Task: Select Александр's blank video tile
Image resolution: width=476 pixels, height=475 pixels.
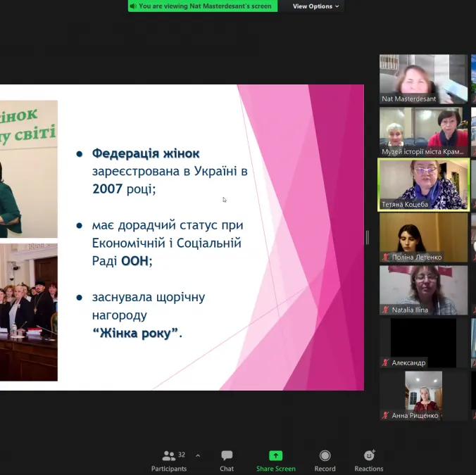Action: coord(423,343)
